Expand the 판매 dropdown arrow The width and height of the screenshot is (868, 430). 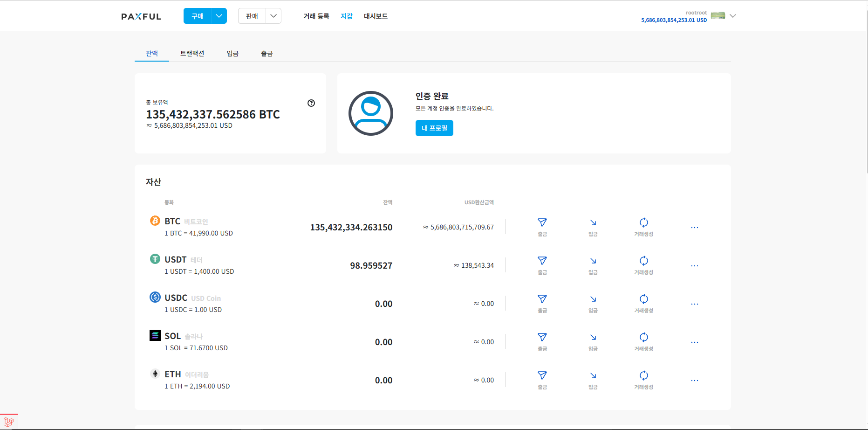(274, 15)
